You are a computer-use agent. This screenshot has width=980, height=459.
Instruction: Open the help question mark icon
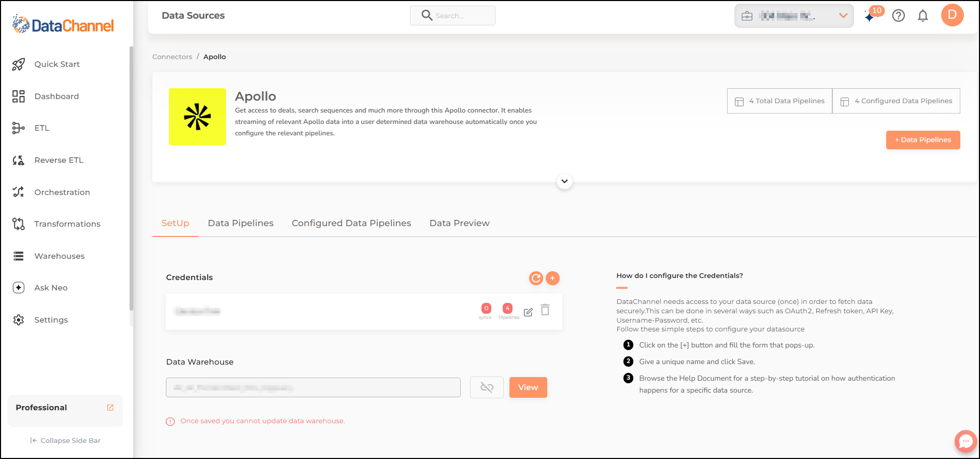pyautogui.click(x=899, y=16)
